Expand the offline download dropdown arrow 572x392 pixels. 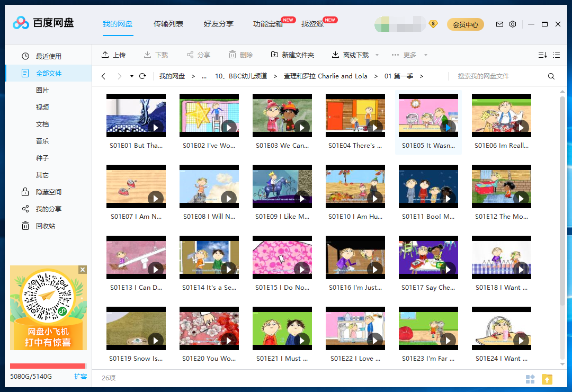click(x=377, y=55)
